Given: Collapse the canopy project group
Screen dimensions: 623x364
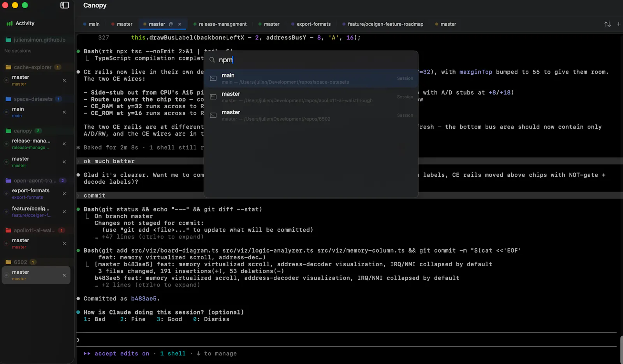Looking at the screenshot, I should click(23, 131).
